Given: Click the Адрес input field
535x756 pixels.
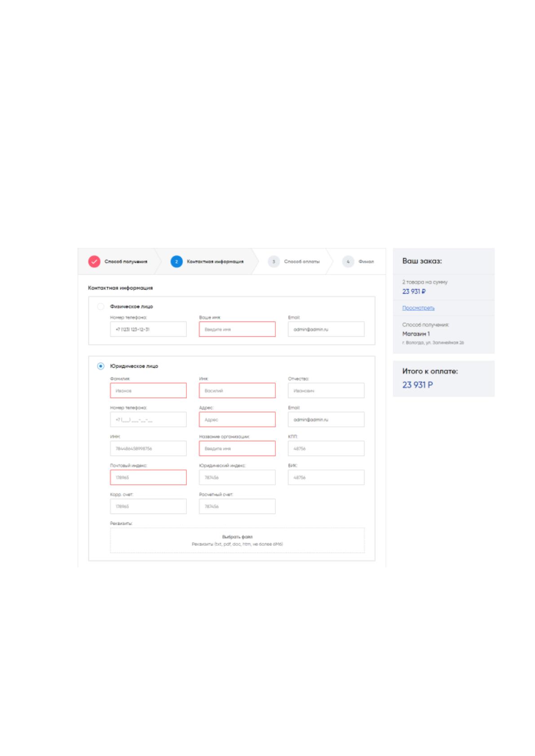Looking at the screenshot, I should [237, 420].
